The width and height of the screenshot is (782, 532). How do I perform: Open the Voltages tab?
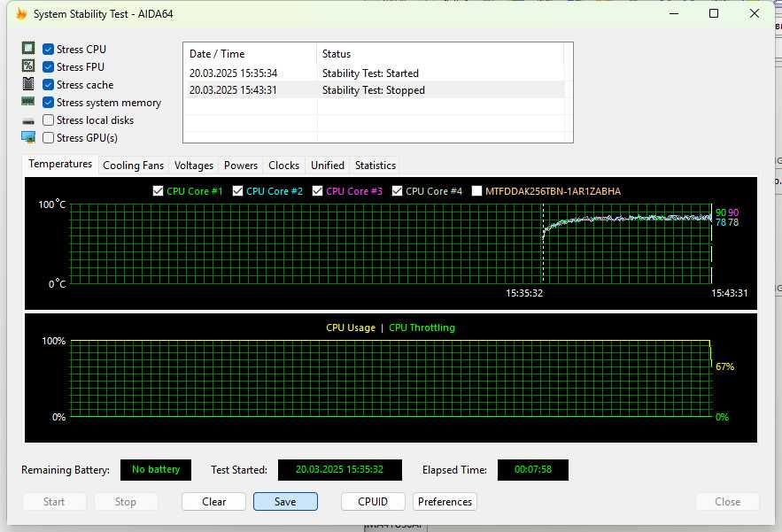pyautogui.click(x=193, y=166)
